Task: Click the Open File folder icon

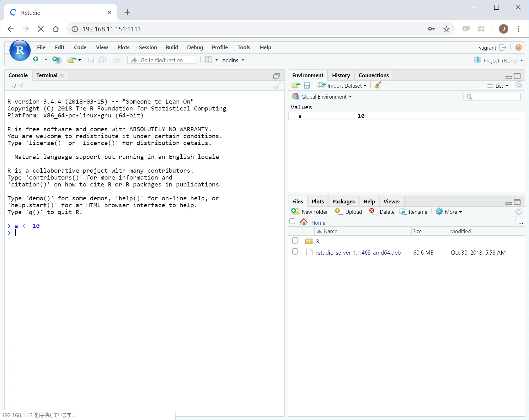Action: 72,60
